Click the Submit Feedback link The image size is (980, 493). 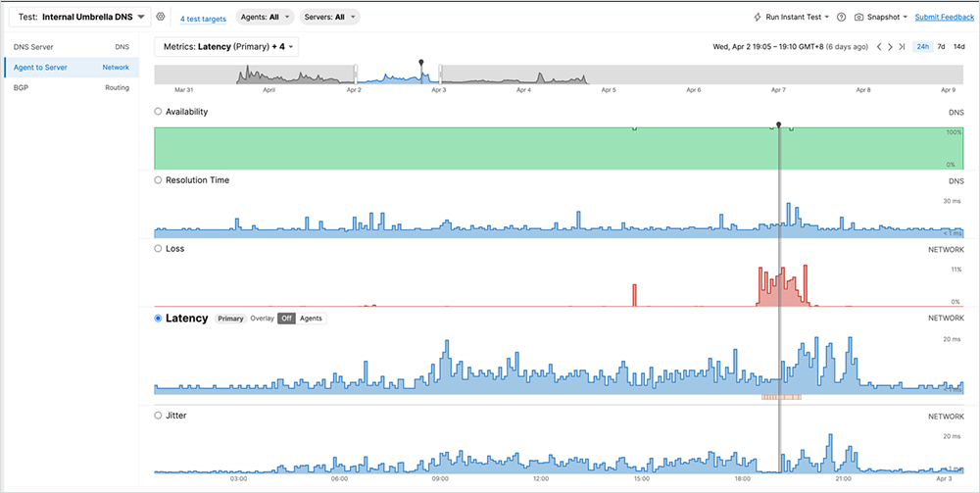[x=944, y=18]
